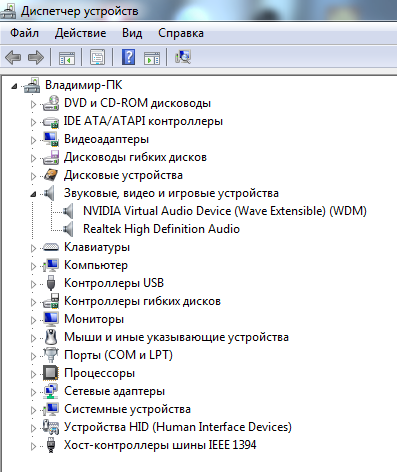
Task: Expand the Контроллеры USB node
Action: (33, 284)
